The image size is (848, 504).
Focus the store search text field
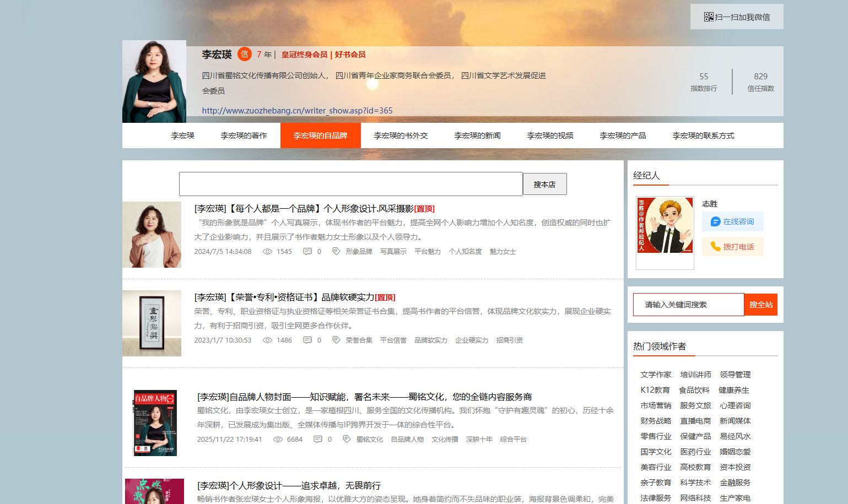350,184
